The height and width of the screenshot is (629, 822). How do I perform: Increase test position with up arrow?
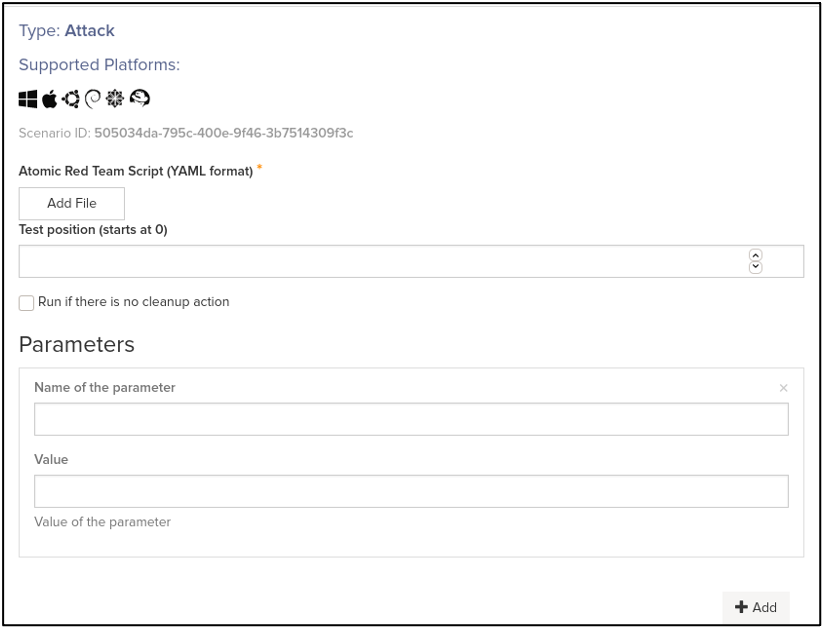click(756, 256)
